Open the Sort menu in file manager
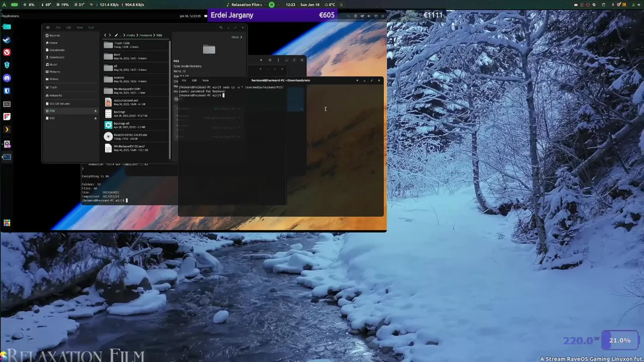Viewport: 644px width, 362px height. click(91, 27)
